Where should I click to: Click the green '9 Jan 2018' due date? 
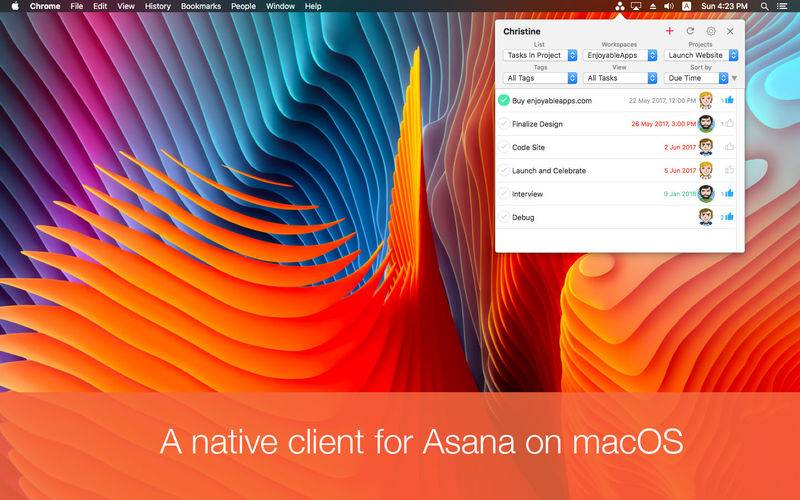coord(680,194)
